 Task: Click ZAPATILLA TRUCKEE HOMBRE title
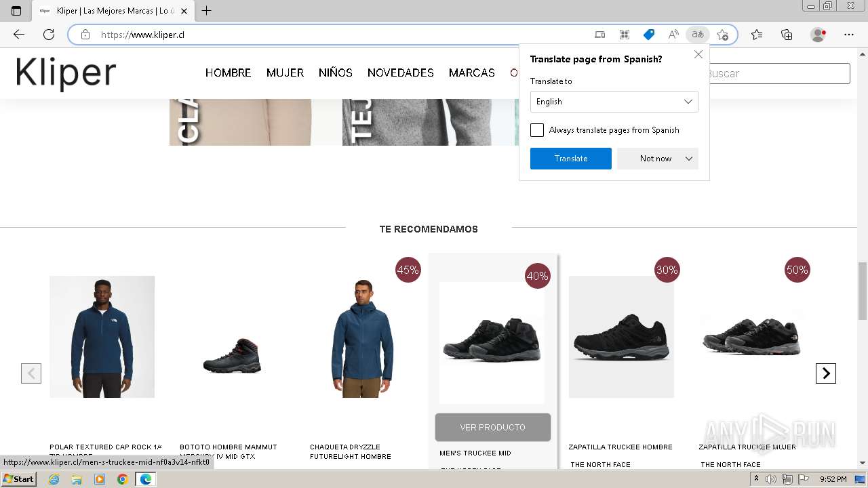620,447
